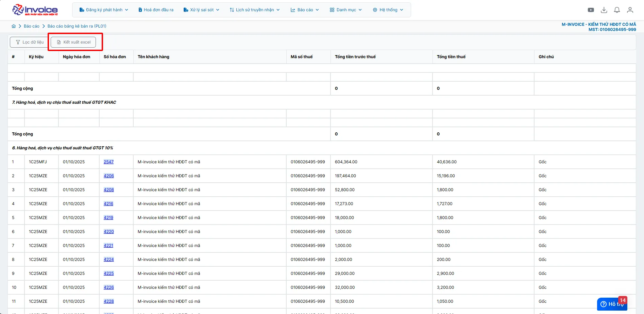Select amount 29,000.00 cell
Screen dimensions: 644x314
click(382, 274)
